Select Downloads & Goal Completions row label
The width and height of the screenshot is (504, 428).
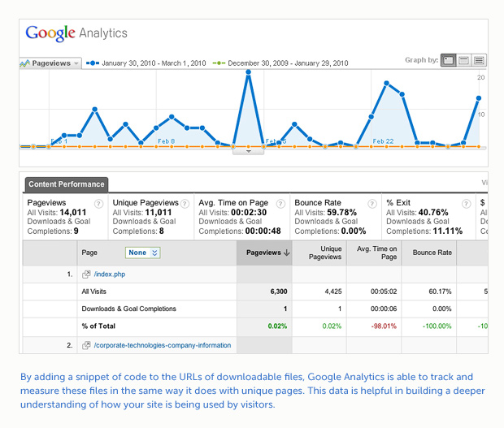point(129,309)
